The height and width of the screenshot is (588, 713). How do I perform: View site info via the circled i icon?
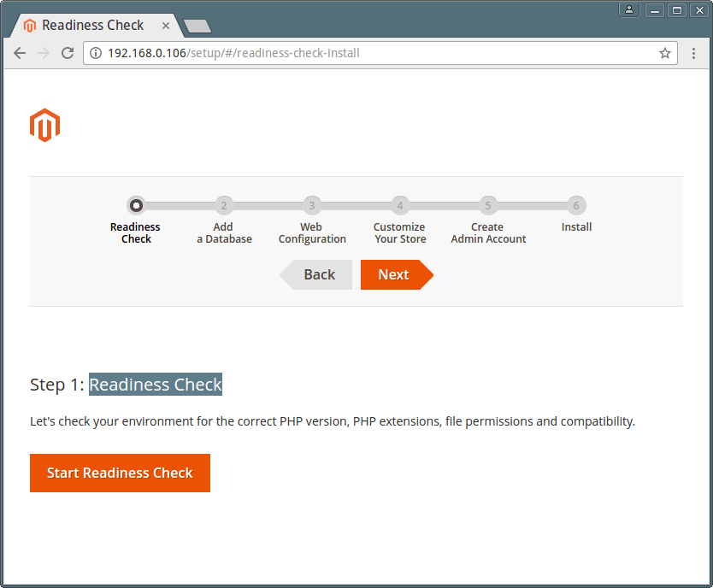point(96,53)
